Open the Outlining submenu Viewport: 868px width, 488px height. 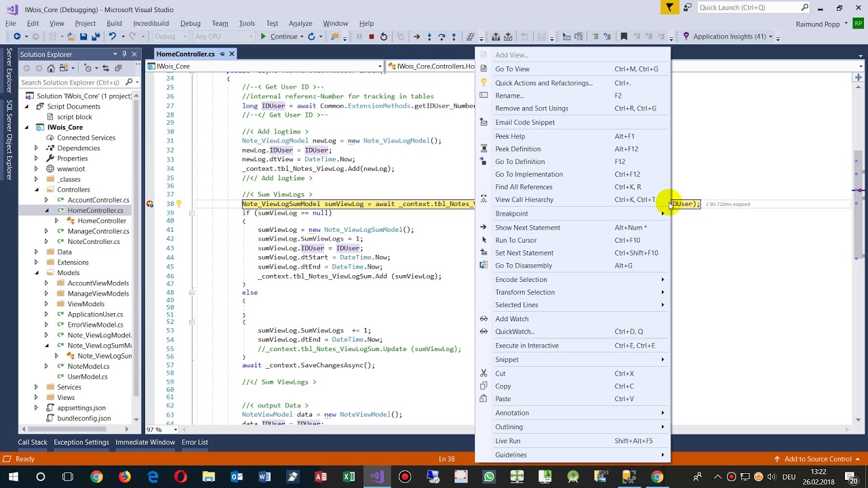(x=572, y=427)
